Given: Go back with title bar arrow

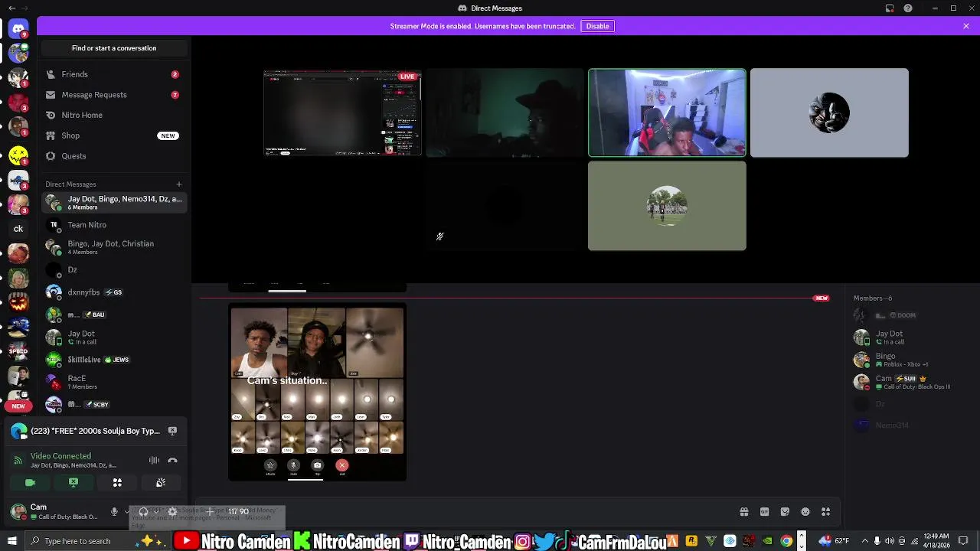Looking at the screenshot, I should (x=11, y=8).
